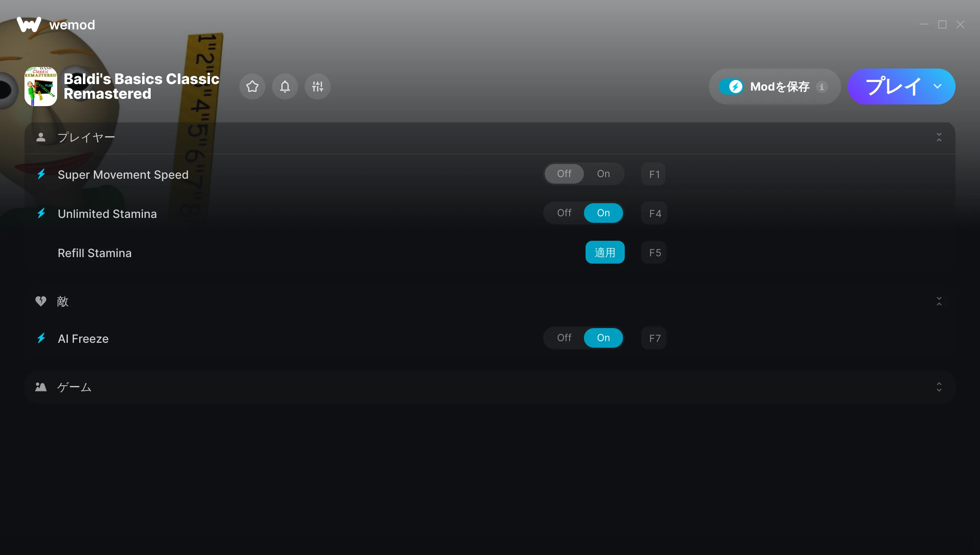
Task: Click the WeMod logo icon
Action: coord(29,24)
